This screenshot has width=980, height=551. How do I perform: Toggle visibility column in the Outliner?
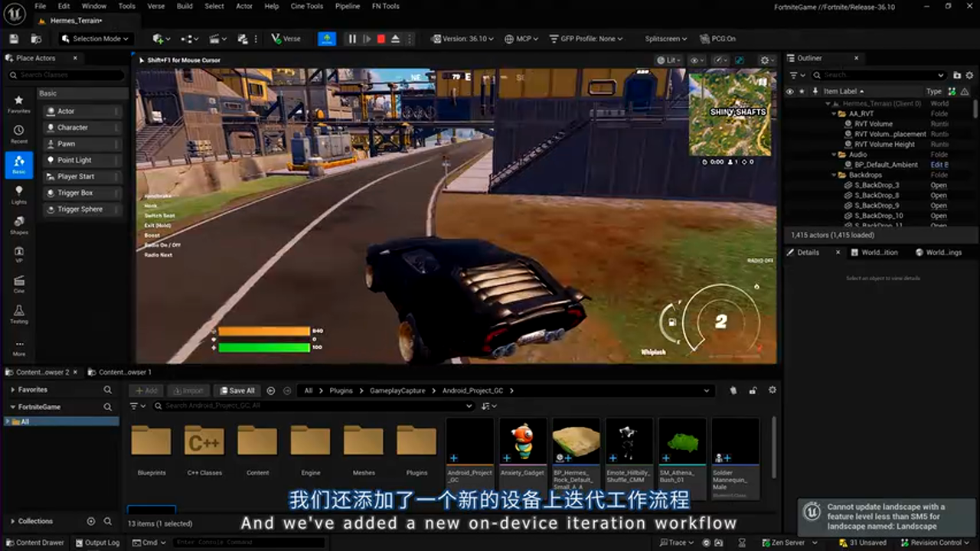point(789,91)
